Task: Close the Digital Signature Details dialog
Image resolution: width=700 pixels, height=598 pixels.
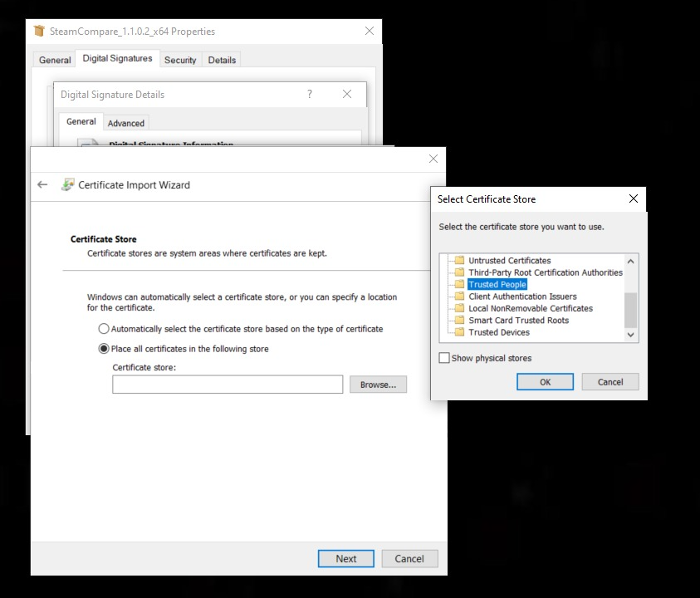Action: [347, 94]
